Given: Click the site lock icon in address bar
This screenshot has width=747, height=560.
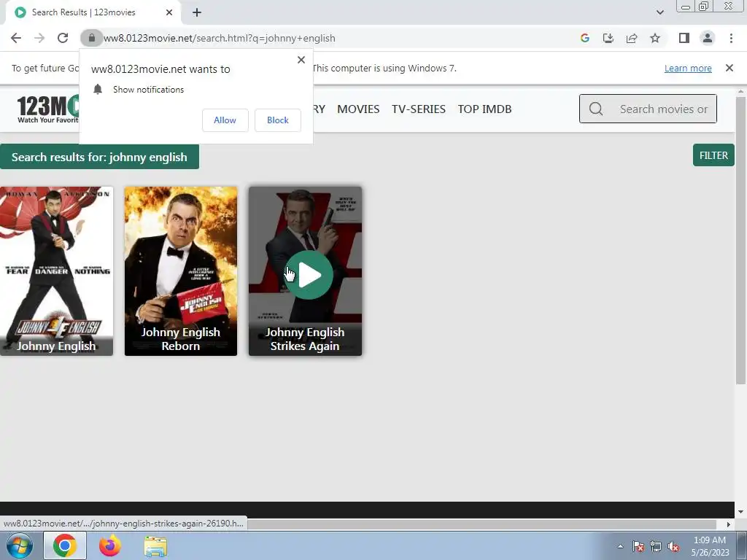Looking at the screenshot, I should [x=91, y=38].
